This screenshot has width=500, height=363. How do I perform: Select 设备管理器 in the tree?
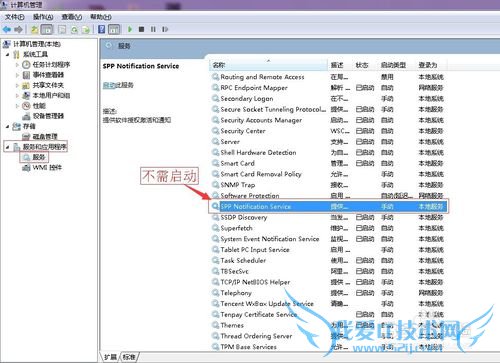48,116
